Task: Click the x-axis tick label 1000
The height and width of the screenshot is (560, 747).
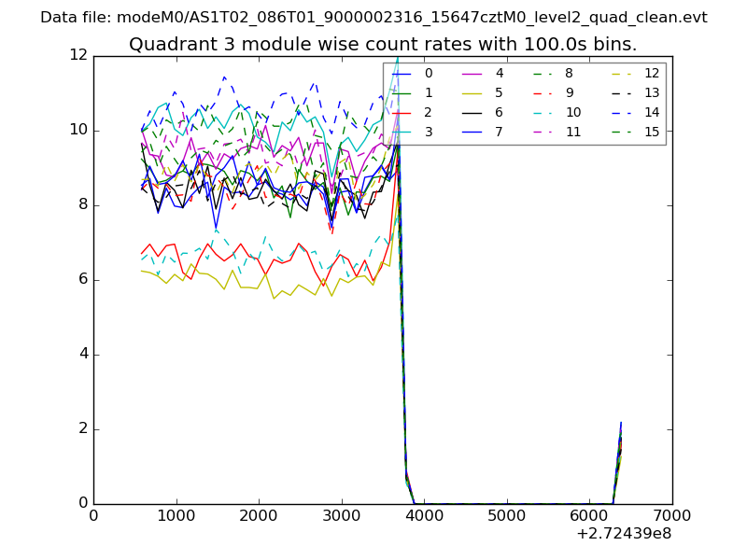Action: [176, 514]
